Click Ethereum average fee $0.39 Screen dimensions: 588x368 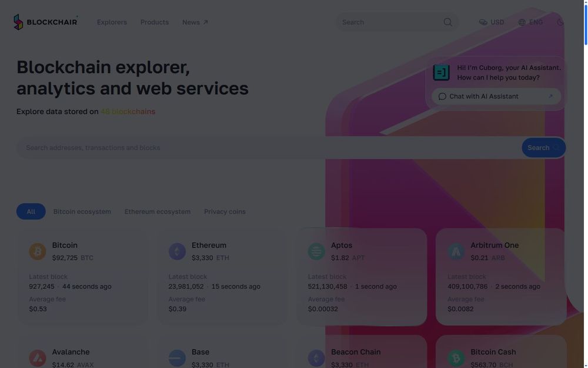[178, 309]
